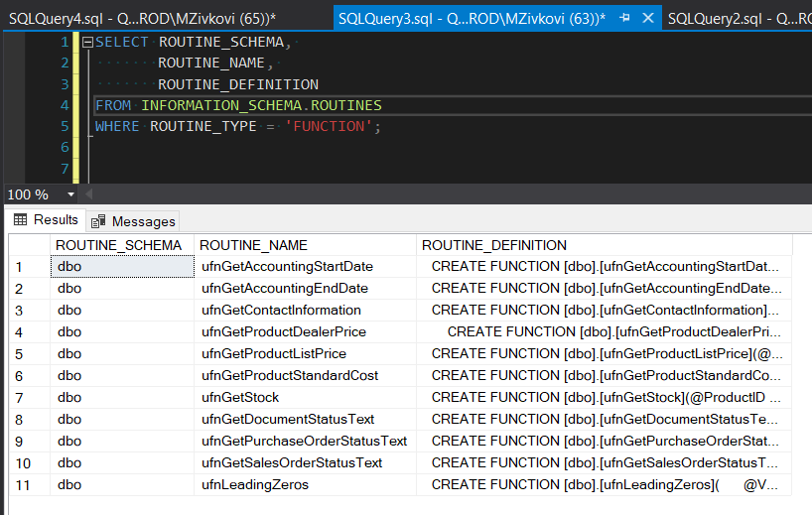Show the Results tab
812x515 pixels.
[x=46, y=220]
